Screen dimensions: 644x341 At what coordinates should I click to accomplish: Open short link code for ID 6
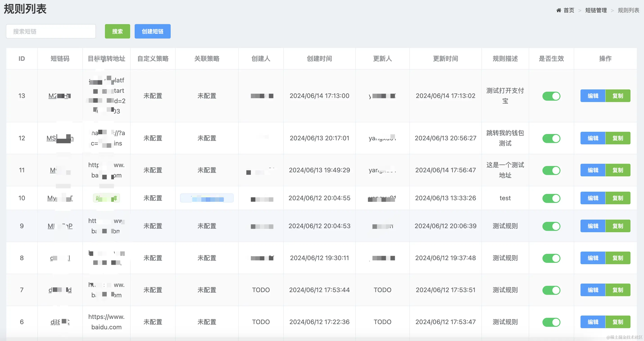60,322
